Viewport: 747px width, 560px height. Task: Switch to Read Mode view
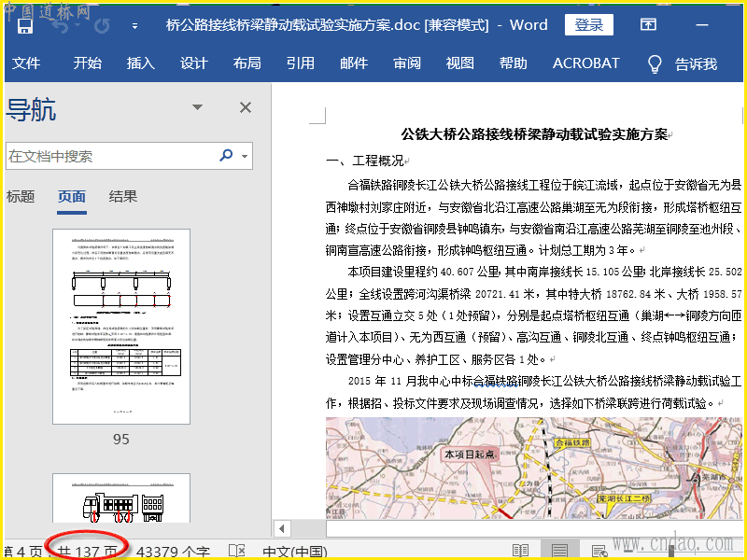(x=520, y=551)
